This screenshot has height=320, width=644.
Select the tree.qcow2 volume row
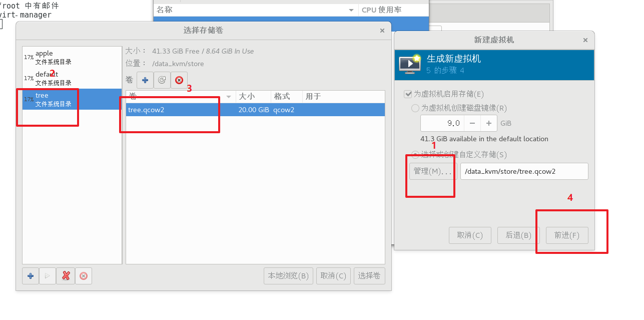(x=255, y=110)
